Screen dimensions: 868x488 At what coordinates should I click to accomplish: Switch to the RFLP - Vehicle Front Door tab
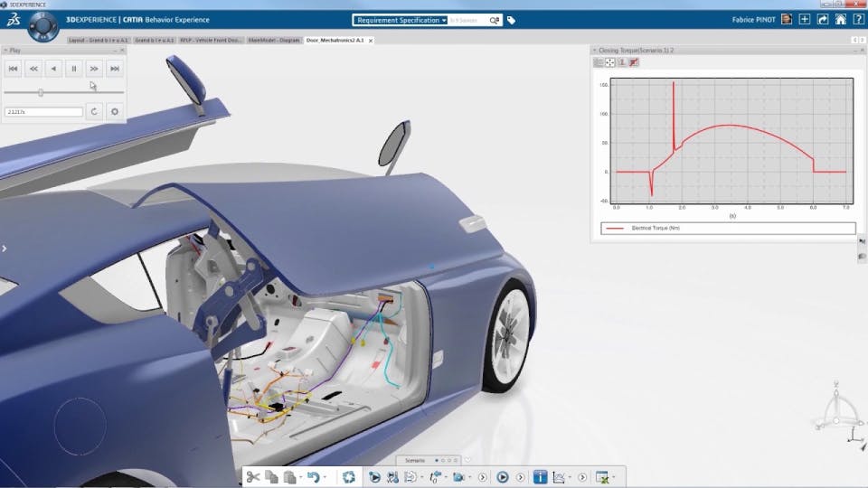pyautogui.click(x=212, y=40)
